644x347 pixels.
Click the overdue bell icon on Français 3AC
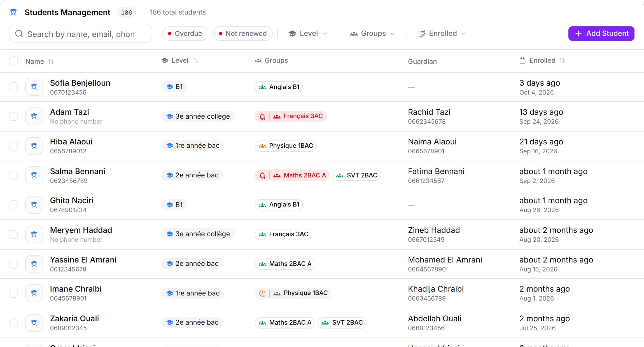coord(262,116)
